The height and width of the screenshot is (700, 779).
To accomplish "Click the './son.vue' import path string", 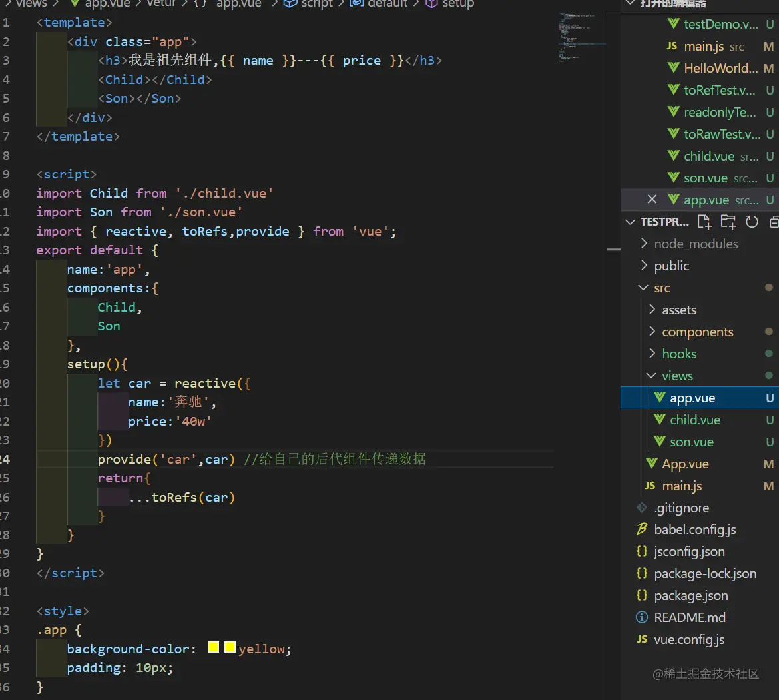I will click(x=200, y=212).
